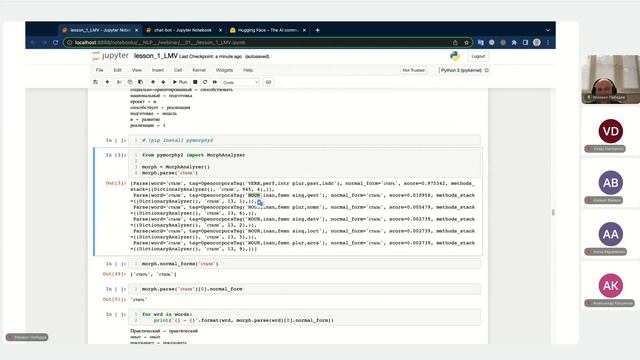The height and width of the screenshot is (360, 640).
Task: Insert a cell below
Action: 107,82
